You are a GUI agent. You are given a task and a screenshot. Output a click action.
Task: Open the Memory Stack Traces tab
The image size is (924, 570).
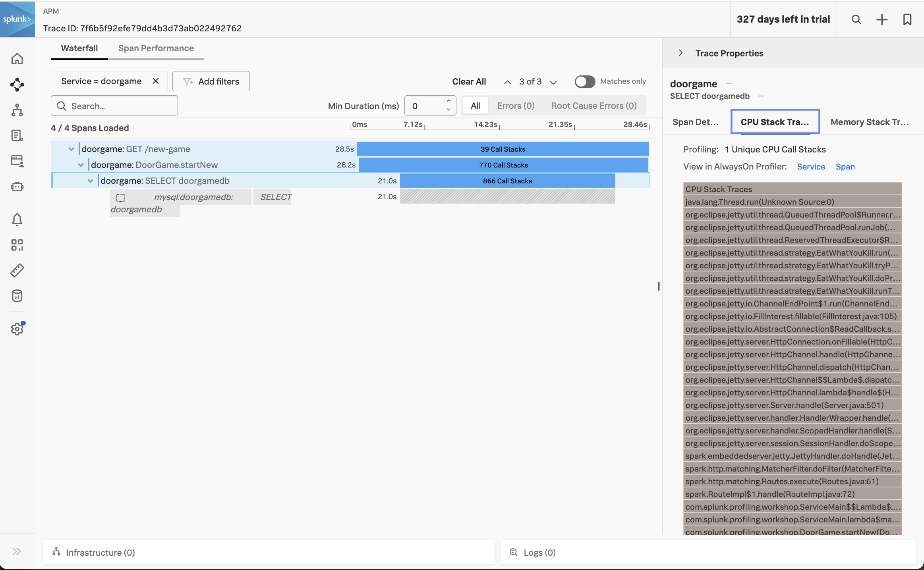click(x=869, y=122)
